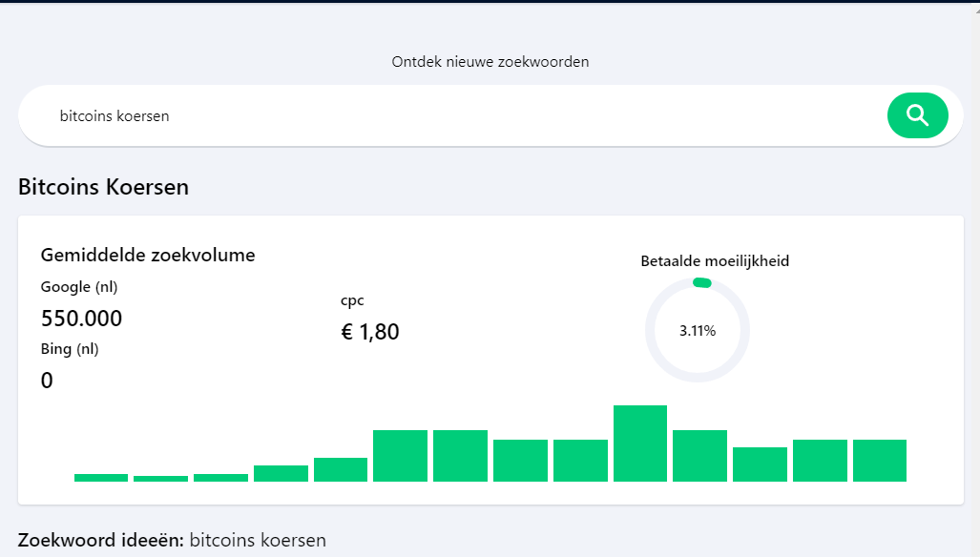The height and width of the screenshot is (557, 980).
Task: Click the 3.11% difficulty donut gauge
Action: (x=698, y=330)
